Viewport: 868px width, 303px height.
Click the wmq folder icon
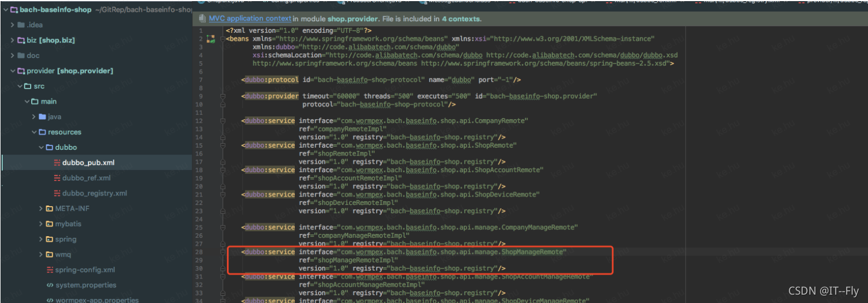tap(49, 255)
